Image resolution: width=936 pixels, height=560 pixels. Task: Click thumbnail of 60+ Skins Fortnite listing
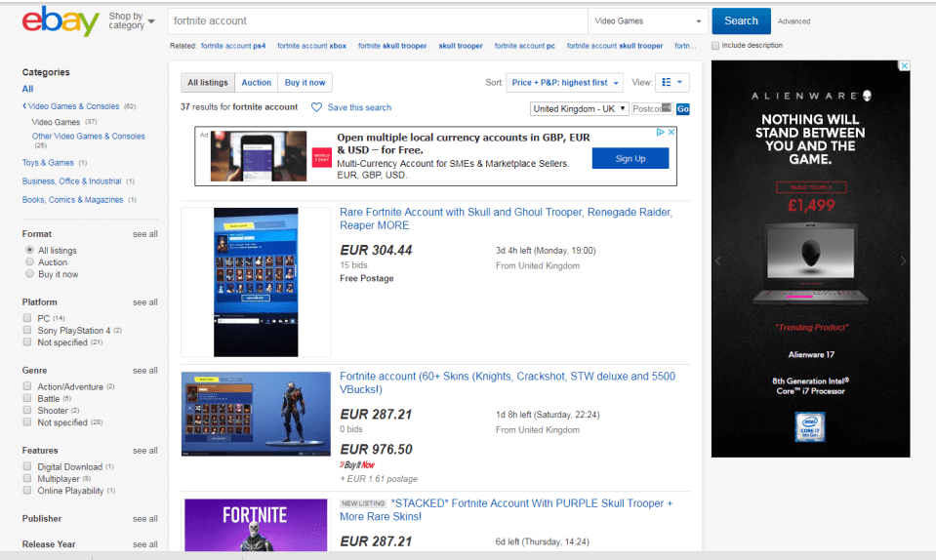(x=256, y=414)
